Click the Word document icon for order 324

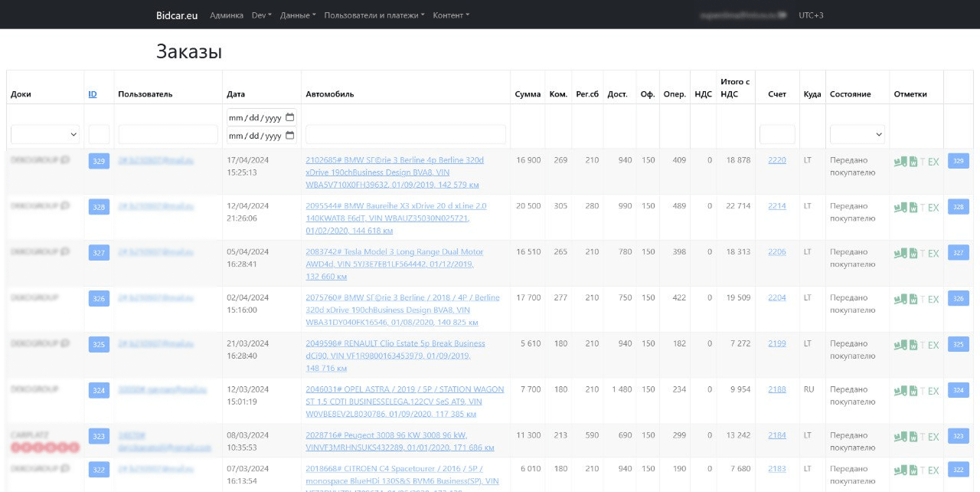[913, 392]
